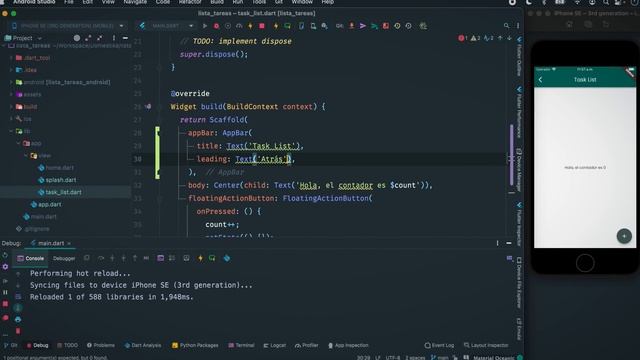The image size is (640, 360).
Task: Expand the build folder
Action: pos(11,107)
